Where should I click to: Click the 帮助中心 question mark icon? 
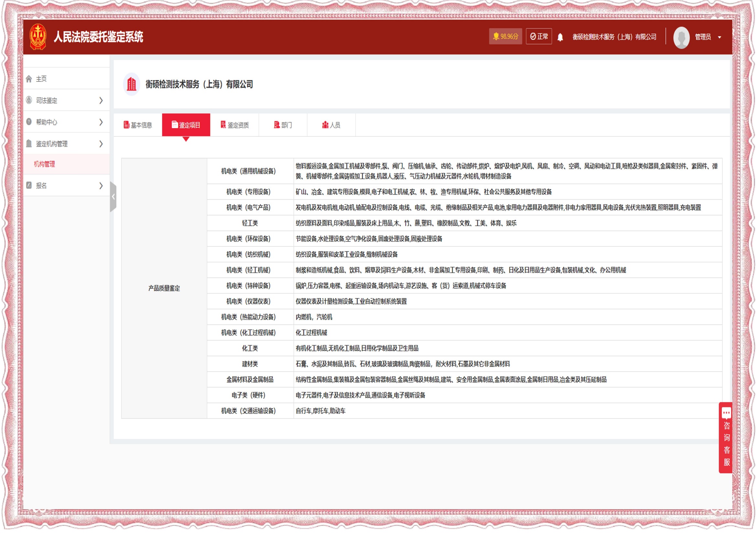29,122
